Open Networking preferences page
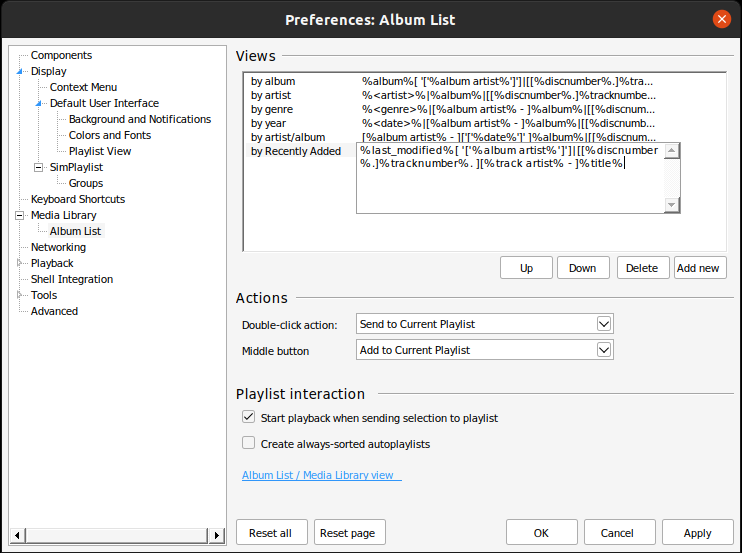 point(58,247)
